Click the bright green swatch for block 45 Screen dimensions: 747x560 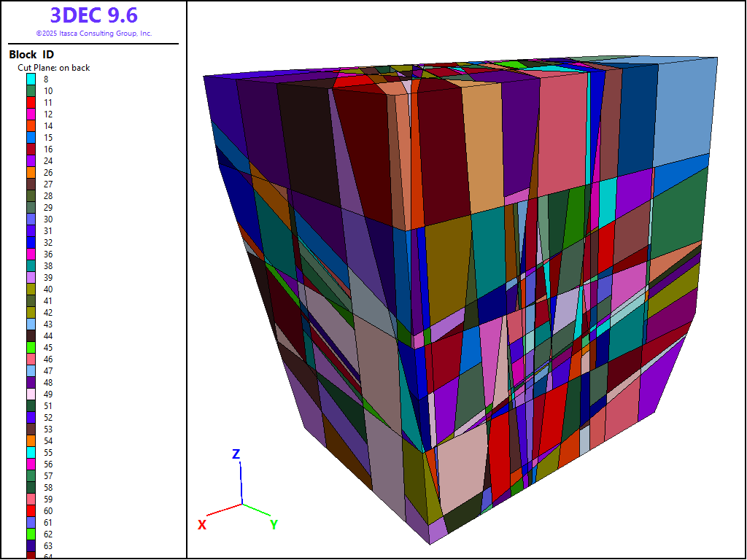[x=31, y=347]
